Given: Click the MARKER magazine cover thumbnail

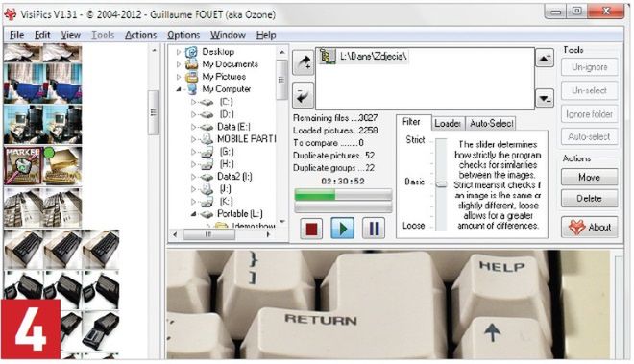Looking at the screenshot, I should coord(23,166).
